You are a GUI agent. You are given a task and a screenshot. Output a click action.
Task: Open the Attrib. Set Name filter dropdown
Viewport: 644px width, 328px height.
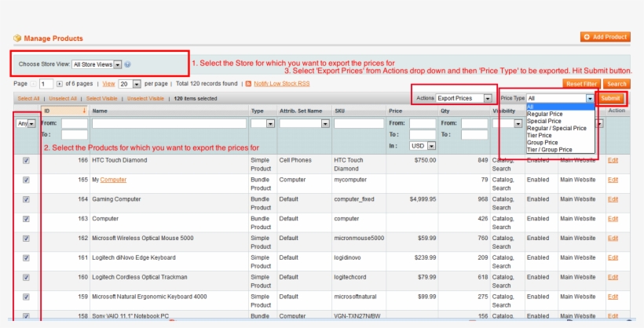tap(305, 123)
